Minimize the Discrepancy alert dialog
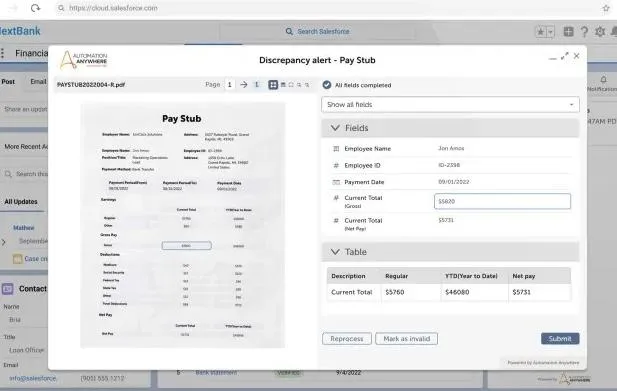The width and height of the screenshot is (617, 391). tap(552, 58)
